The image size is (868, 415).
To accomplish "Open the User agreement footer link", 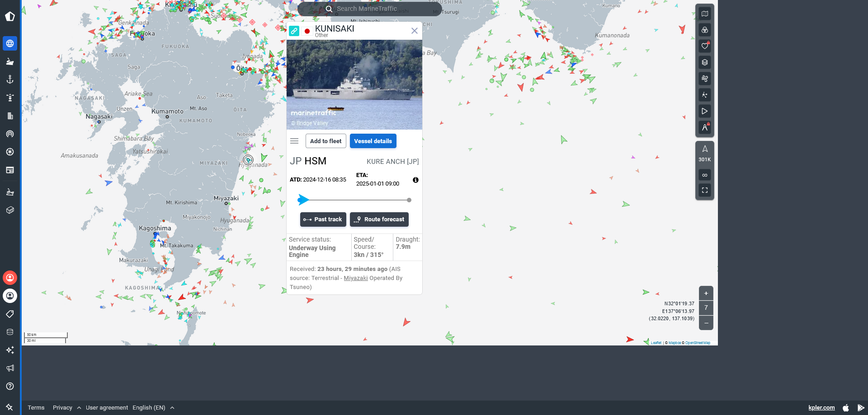I will (107, 408).
